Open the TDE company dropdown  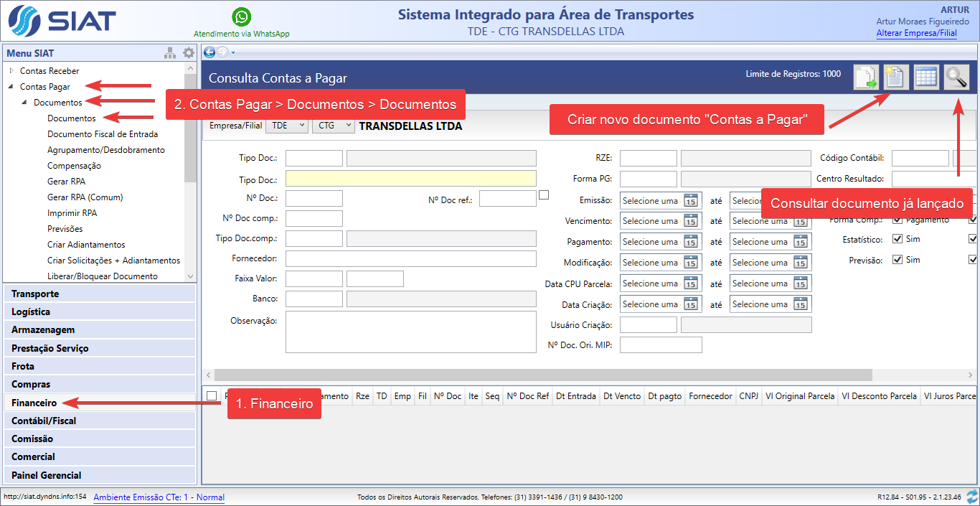(x=286, y=126)
